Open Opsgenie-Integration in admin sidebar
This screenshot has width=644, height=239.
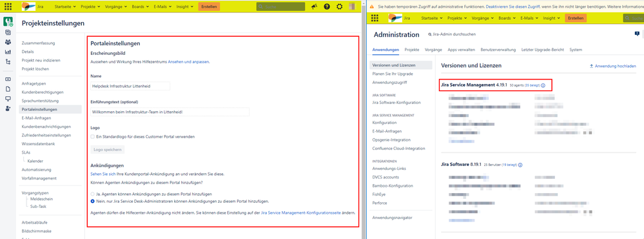pyautogui.click(x=391, y=140)
